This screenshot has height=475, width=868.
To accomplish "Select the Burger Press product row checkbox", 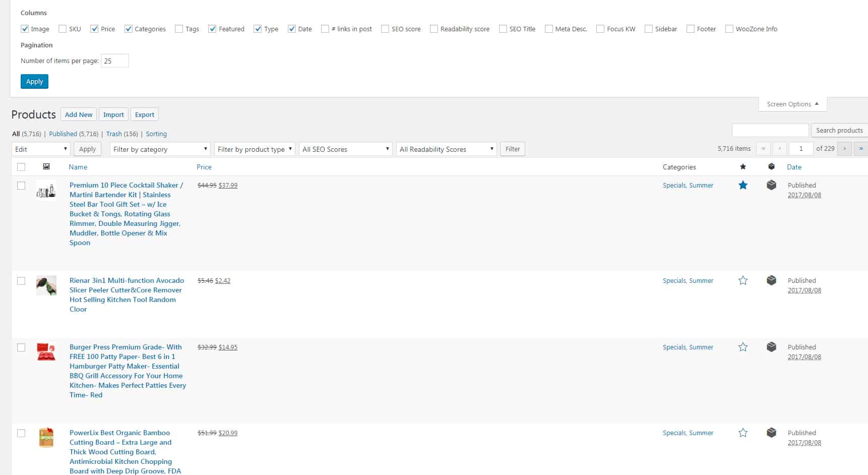I will pyautogui.click(x=21, y=347).
